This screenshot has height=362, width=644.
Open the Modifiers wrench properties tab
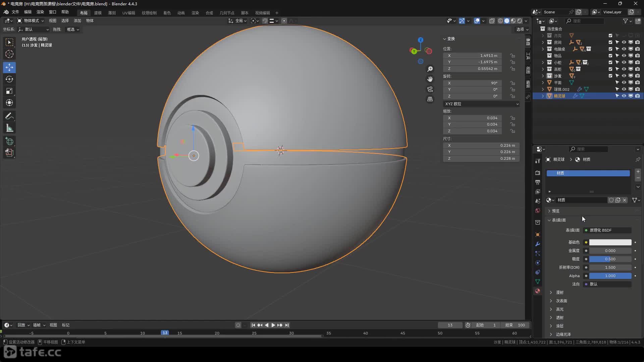[x=538, y=244]
